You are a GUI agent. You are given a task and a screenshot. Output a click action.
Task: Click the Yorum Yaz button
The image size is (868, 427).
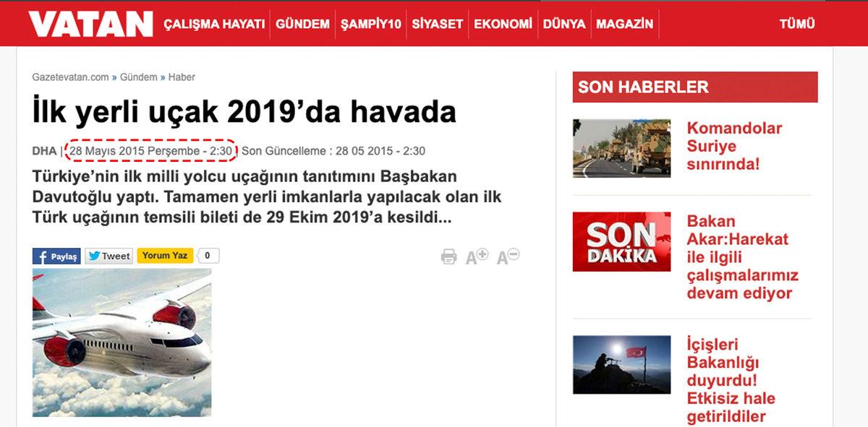tap(165, 255)
